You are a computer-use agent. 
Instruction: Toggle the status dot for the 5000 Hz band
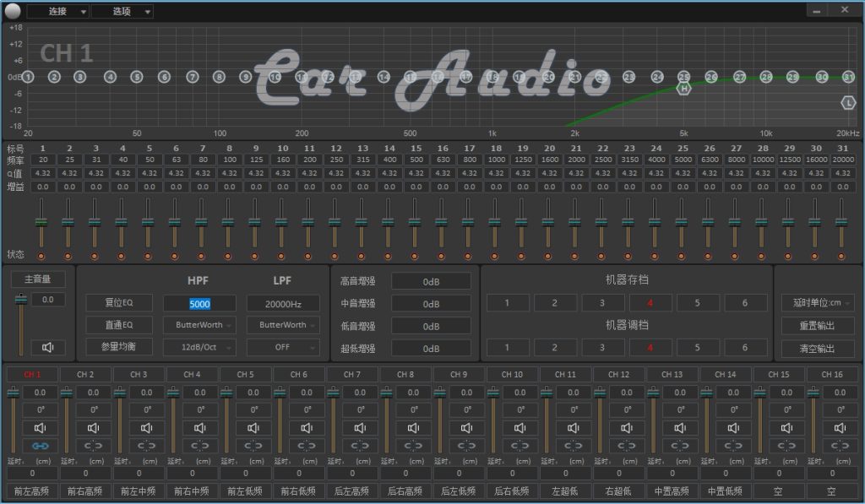[682, 257]
